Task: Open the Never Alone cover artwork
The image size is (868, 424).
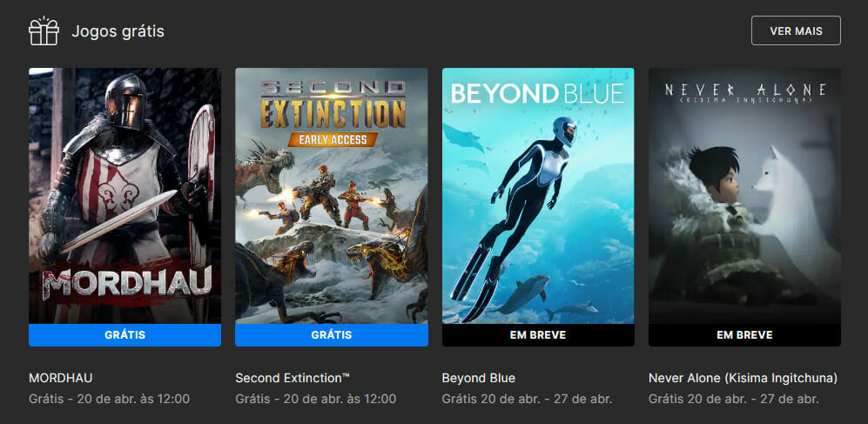Action: [x=744, y=196]
